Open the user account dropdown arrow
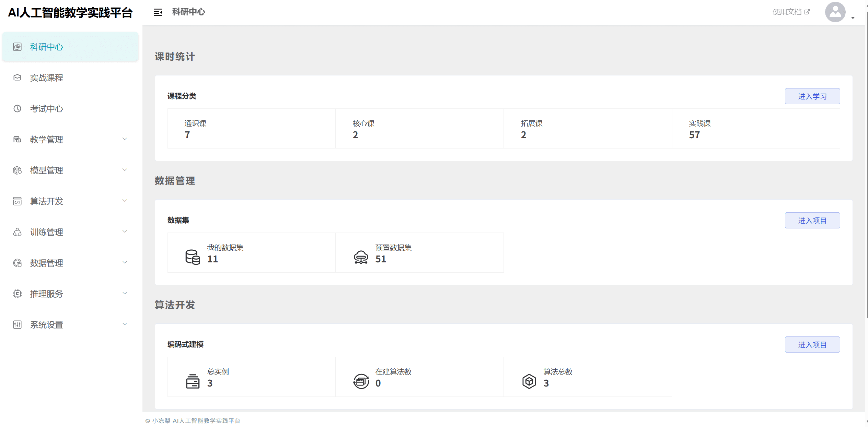 coord(853,18)
